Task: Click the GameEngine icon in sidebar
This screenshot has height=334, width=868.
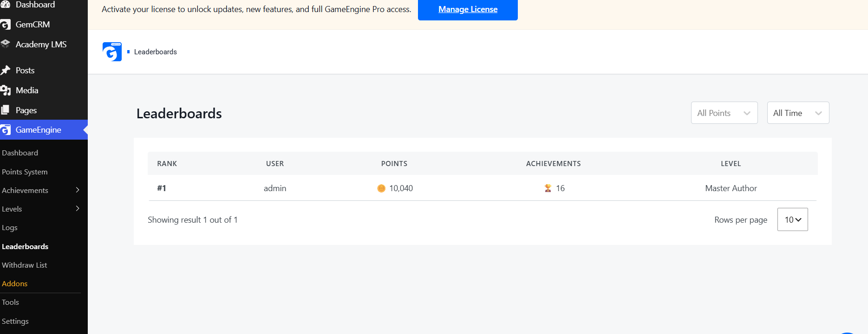Action: click(6, 130)
